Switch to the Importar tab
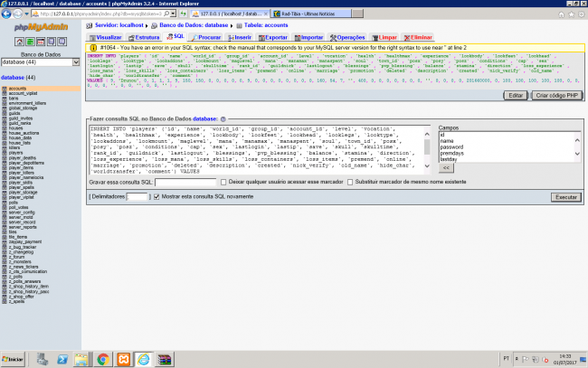This screenshot has width=588, height=368. click(309, 37)
